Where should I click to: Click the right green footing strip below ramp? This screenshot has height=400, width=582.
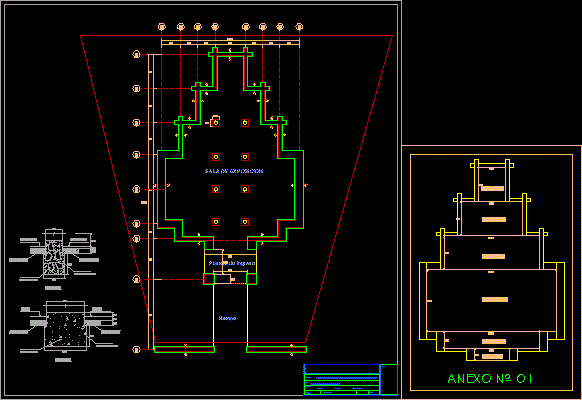click(277, 350)
